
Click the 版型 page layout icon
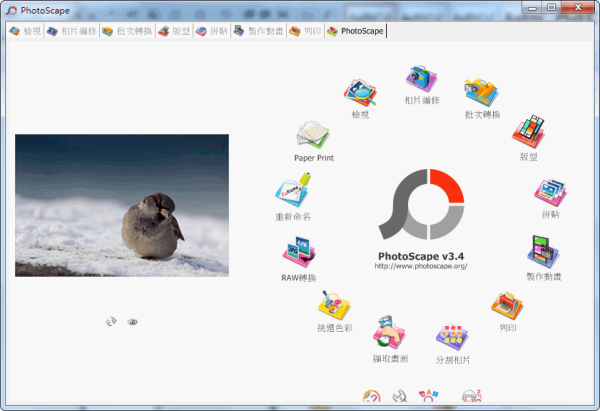pos(527,132)
